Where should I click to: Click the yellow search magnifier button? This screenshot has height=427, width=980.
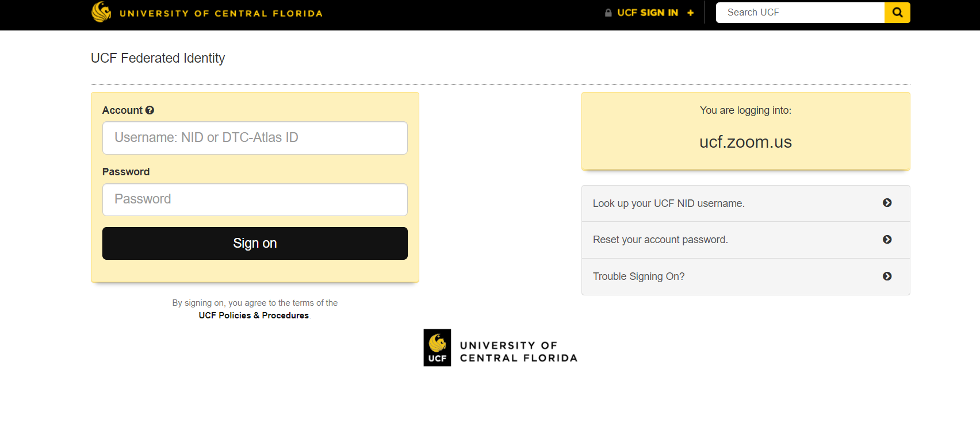tap(897, 13)
